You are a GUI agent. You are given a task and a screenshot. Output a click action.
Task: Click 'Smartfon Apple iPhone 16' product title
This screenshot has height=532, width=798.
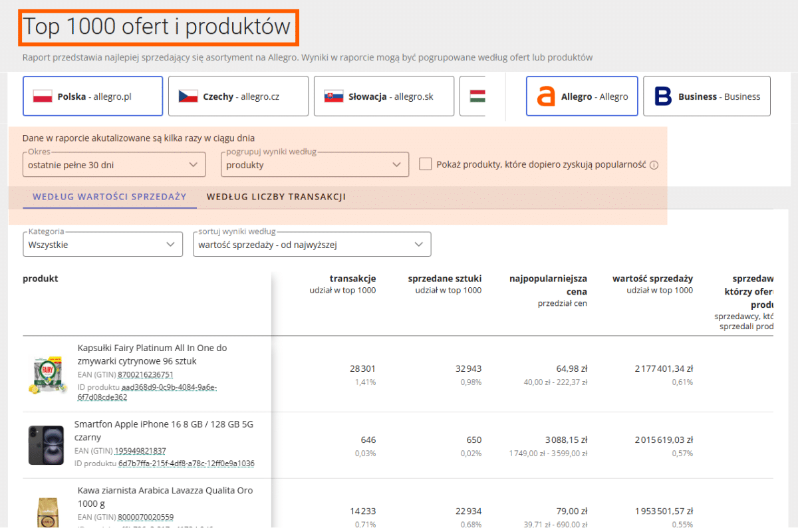(164, 430)
